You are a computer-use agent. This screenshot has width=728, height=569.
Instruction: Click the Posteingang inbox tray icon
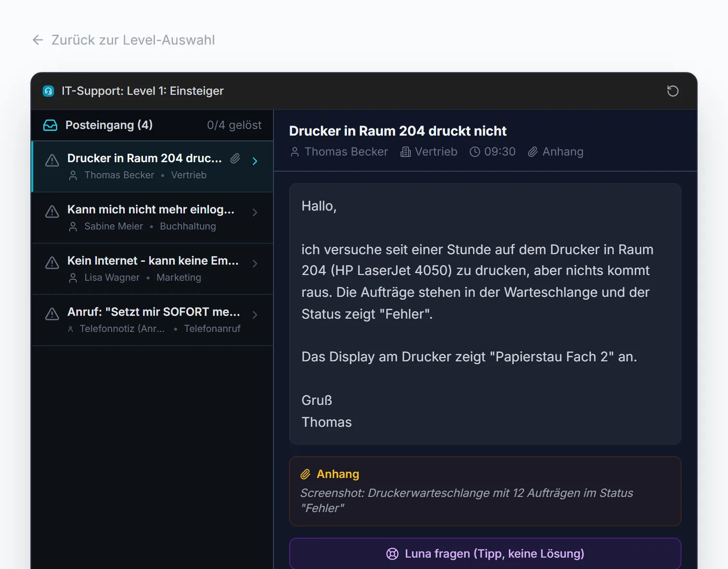pos(50,125)
